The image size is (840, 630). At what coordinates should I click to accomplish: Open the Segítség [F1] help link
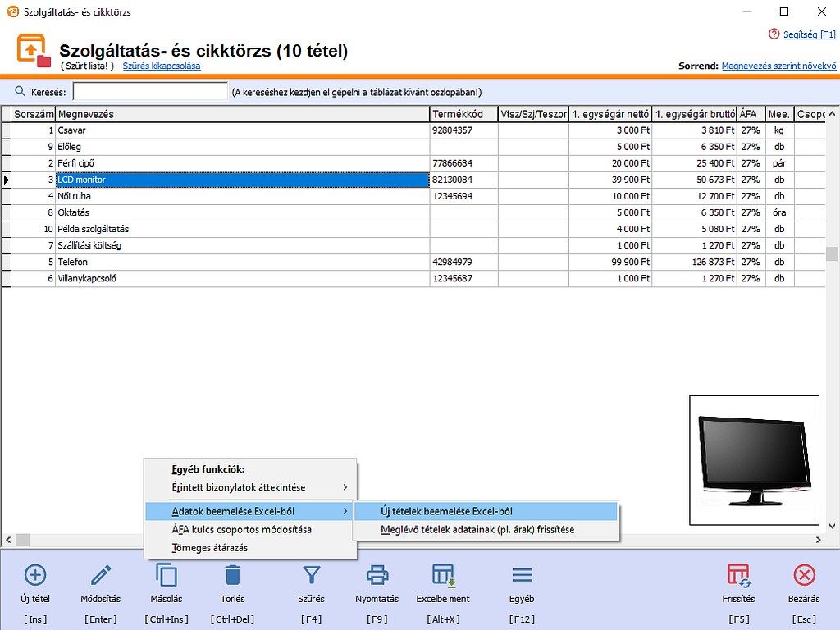tap(809, 34)
